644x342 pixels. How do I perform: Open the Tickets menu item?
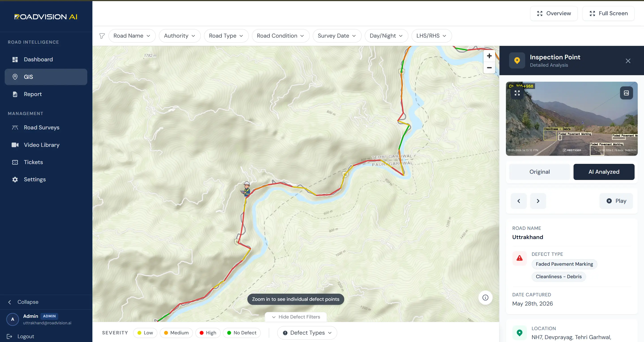coord(46,162)
